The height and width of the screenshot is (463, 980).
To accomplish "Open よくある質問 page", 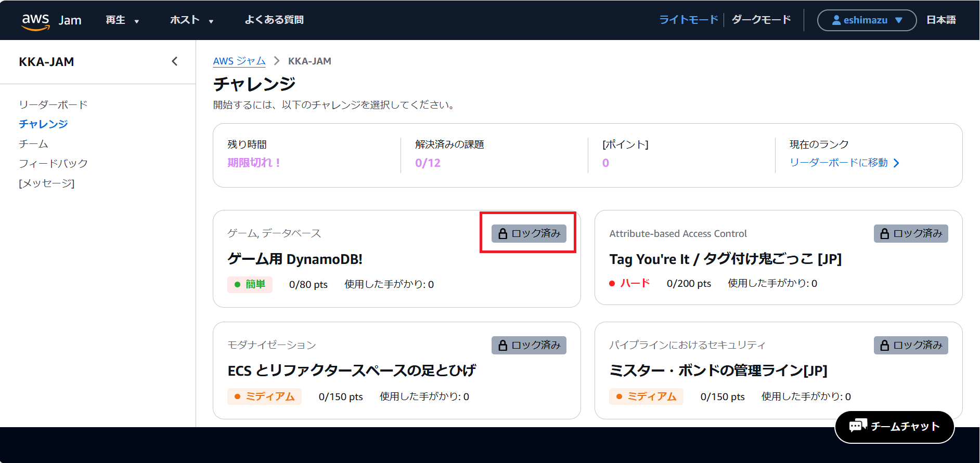I will [x=274, y=20].
